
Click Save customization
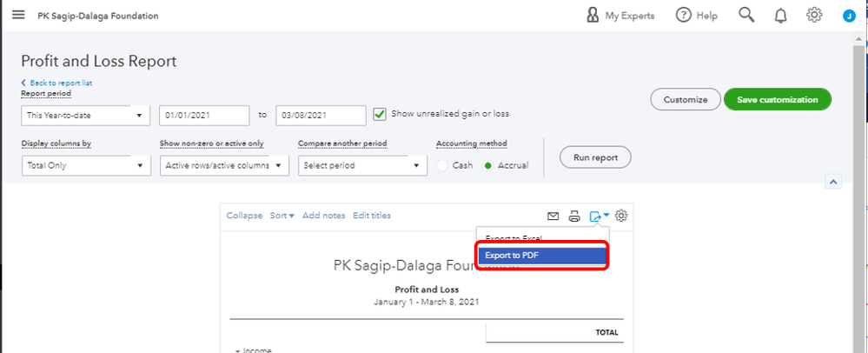click(778, 100)
